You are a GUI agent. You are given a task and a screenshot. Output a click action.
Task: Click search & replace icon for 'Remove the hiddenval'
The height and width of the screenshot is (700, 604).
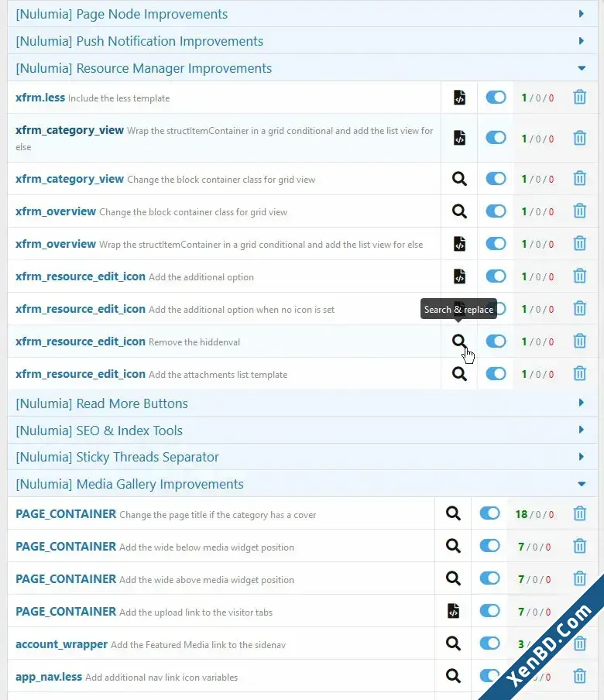click(x=459, y=341)
